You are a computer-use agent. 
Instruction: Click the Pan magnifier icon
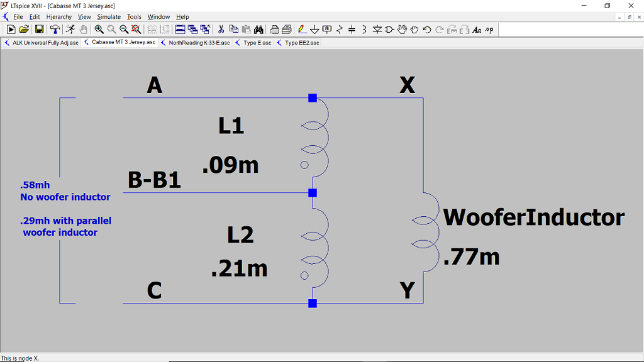(111, 29)
